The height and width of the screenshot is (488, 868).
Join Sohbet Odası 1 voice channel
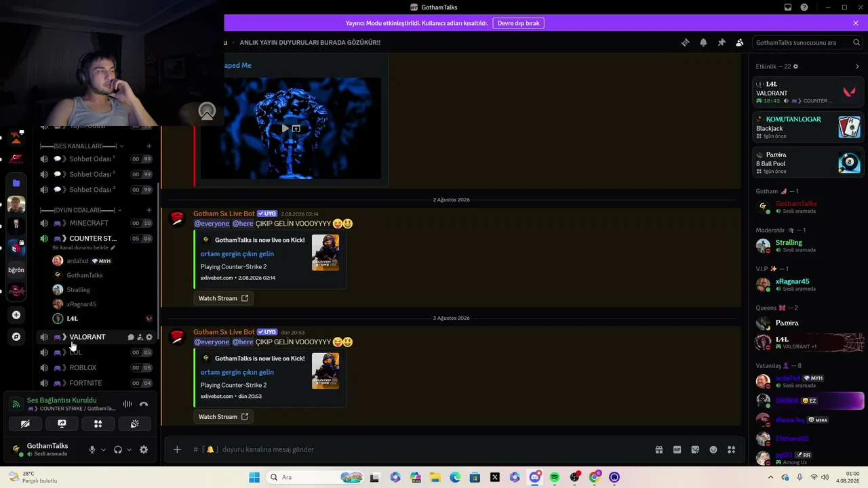pyautogui.click(x=96, y=159)
